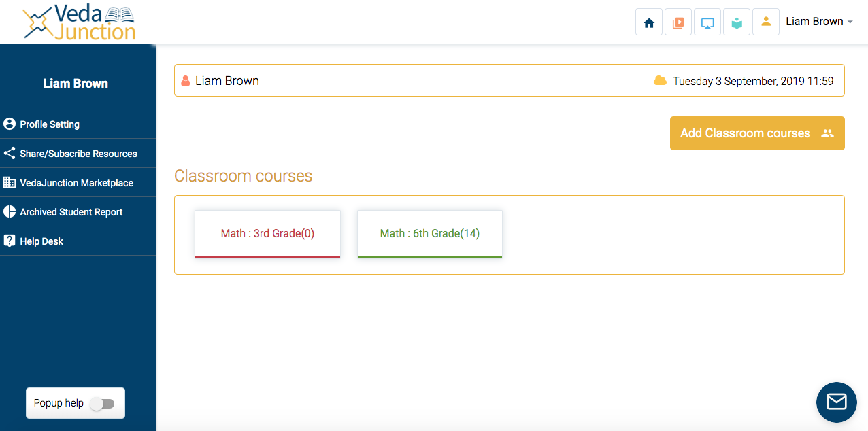
Task: Go to VedaJunction Marketplace
Action: 76,183
